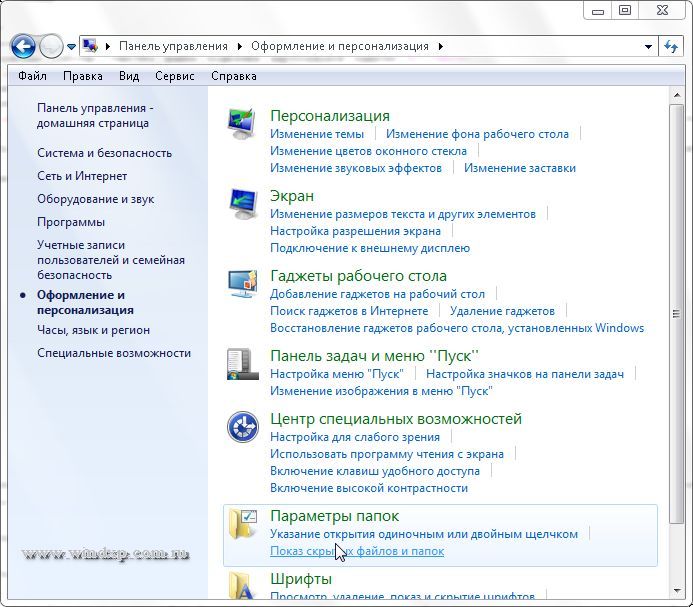Click Изменение изображения в меню "Пуск"
The height and width of the screenshot is (607, 693).
click(x=381, y=391)
